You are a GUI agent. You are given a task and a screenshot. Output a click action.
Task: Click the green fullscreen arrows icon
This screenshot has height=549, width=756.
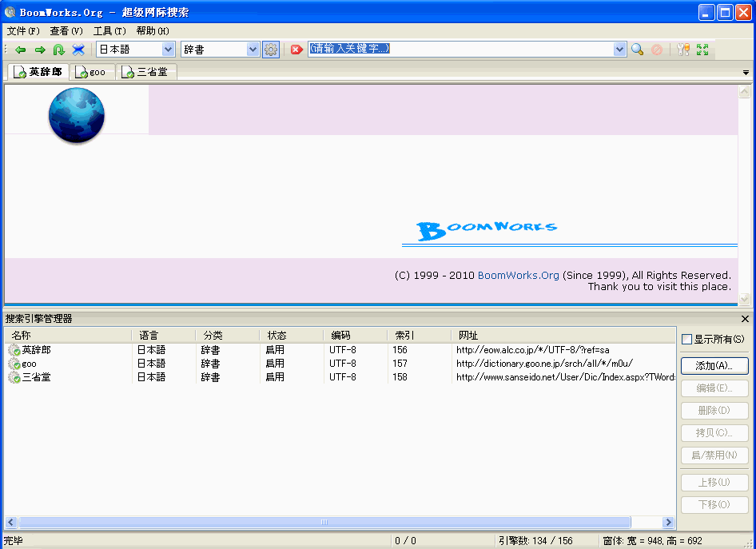[x=702, y=50]
